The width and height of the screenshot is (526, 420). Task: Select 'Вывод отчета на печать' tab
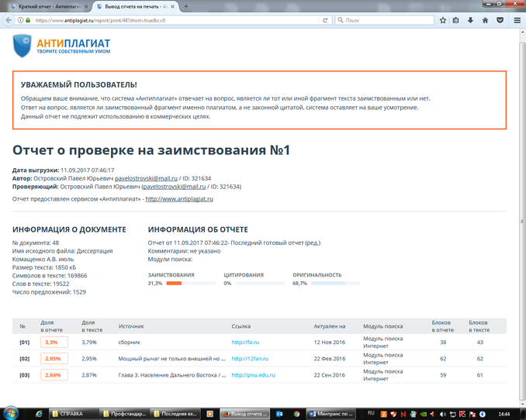(x=135, y=6)
